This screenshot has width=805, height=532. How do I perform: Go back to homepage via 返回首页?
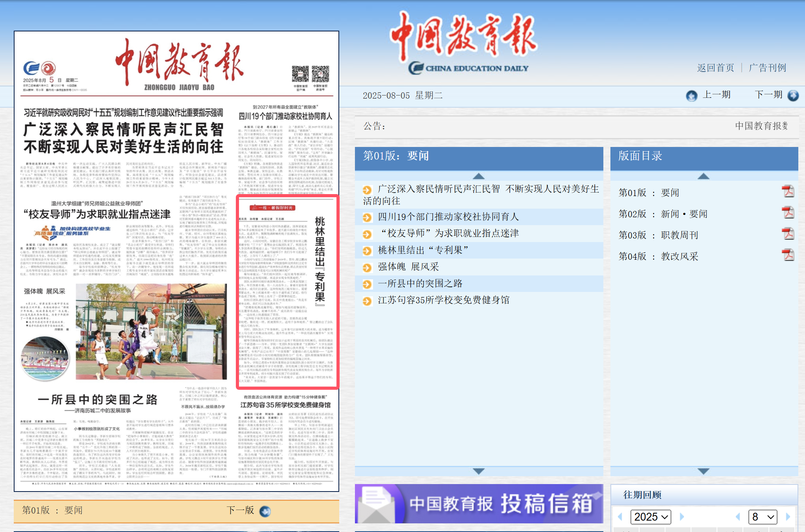(x=715, y=68)
